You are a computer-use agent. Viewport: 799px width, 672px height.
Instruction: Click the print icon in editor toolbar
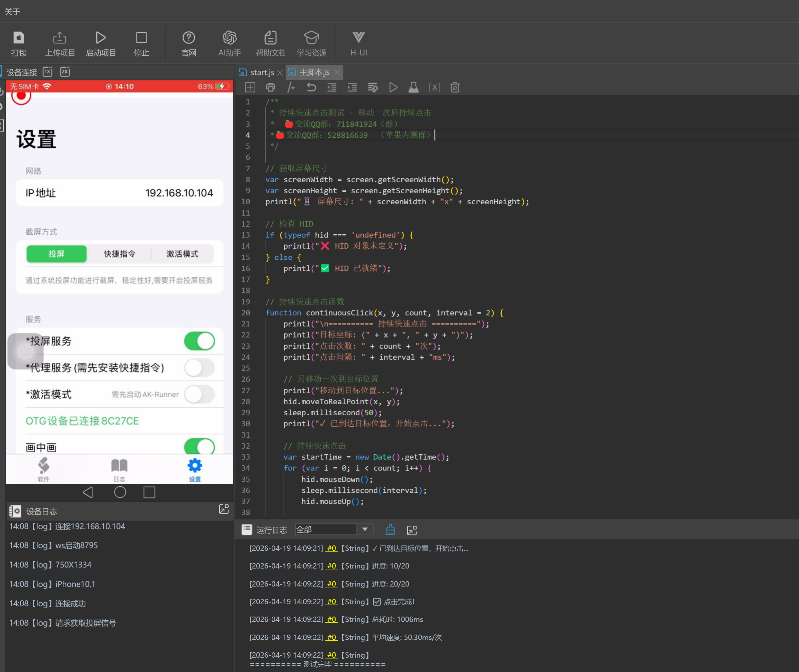pyautogui.click(x=270, y=87)
